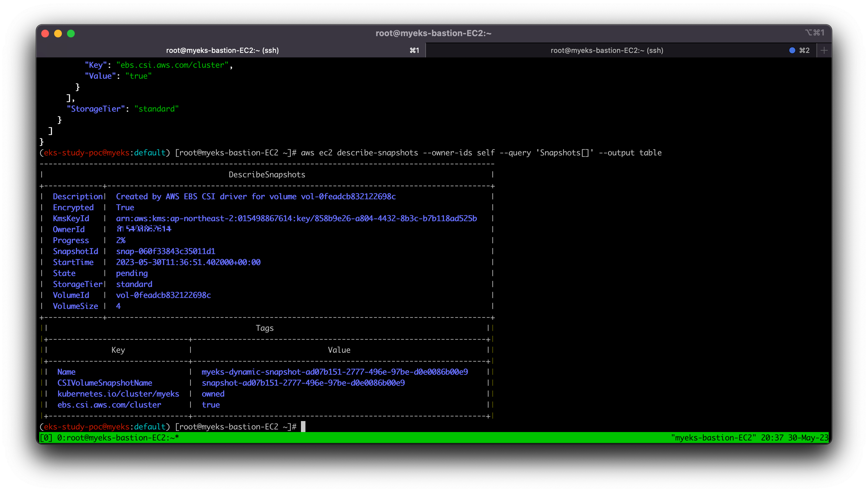The width and height of the screenshot is (868, 492).
Task: Click the vol-0feadcb832122698c VolumeId value
Action: (x=163, y=295)
